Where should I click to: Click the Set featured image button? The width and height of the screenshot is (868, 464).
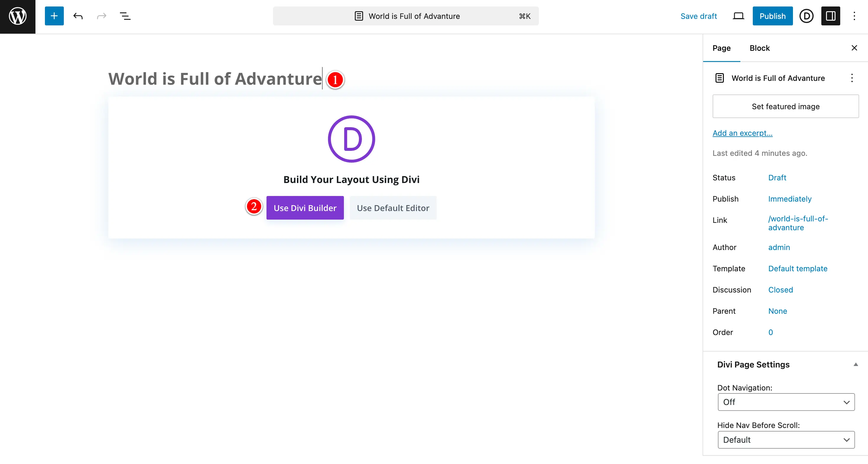786,106
